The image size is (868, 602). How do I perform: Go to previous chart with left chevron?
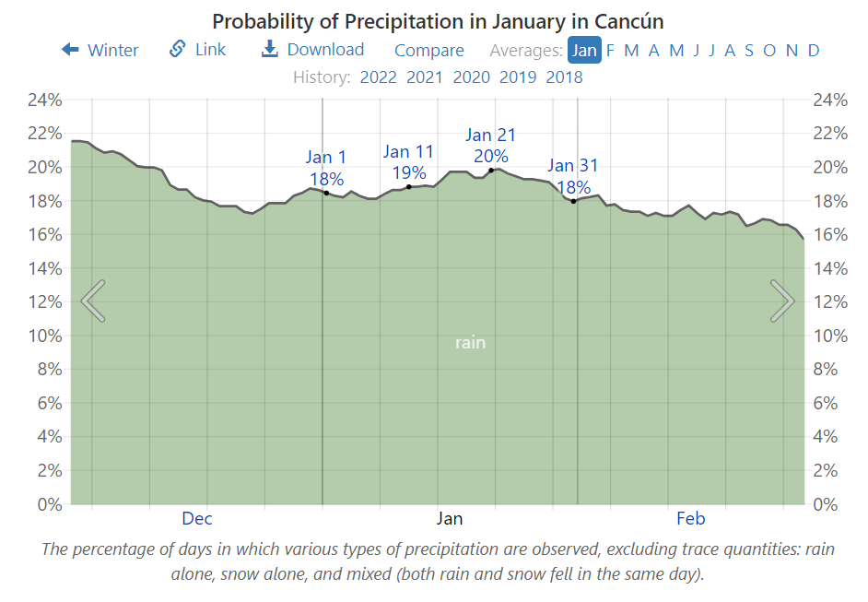point(93,301)
